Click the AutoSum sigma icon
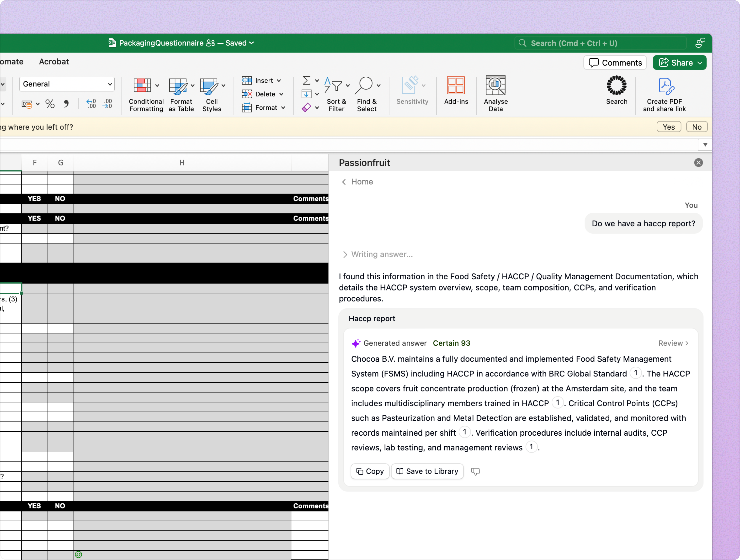740x560 pixels. click(306, 80)
